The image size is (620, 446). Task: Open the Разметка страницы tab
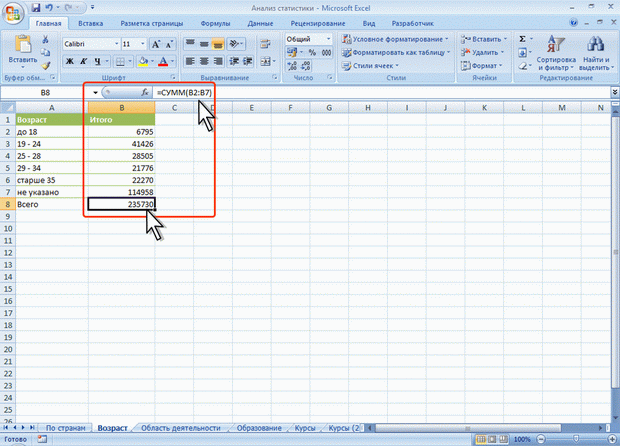tap(152, 23)
